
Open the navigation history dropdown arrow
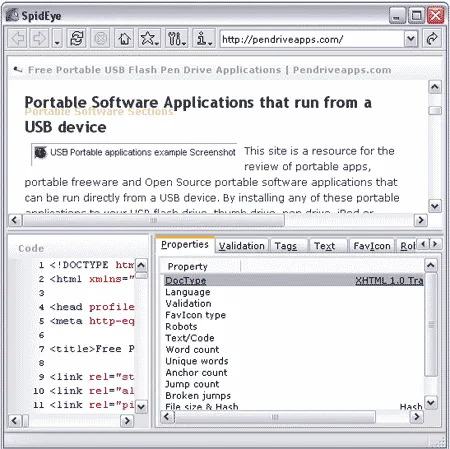click(x=57, y=39)
